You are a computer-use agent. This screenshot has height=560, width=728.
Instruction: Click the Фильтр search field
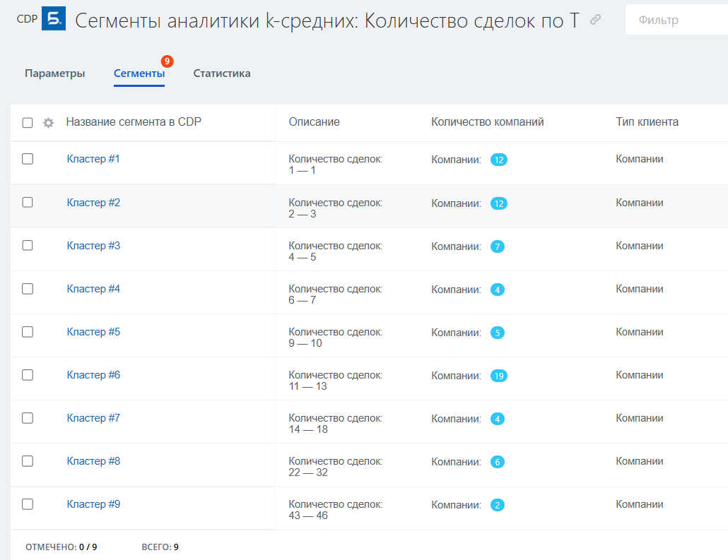click(x=677, y=20)
